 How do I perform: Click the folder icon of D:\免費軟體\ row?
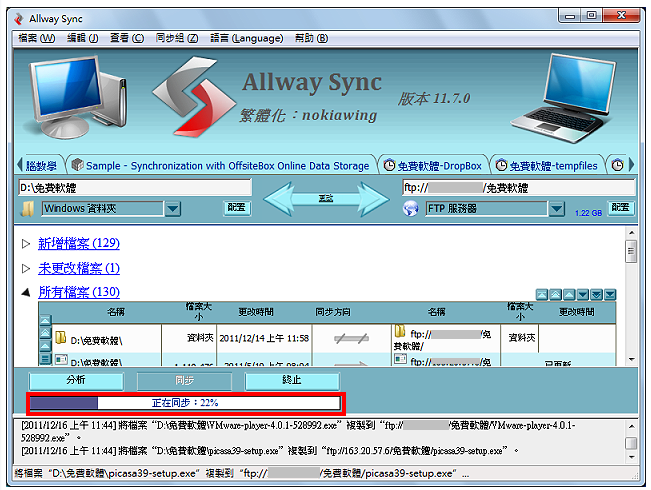pos(61,337)
